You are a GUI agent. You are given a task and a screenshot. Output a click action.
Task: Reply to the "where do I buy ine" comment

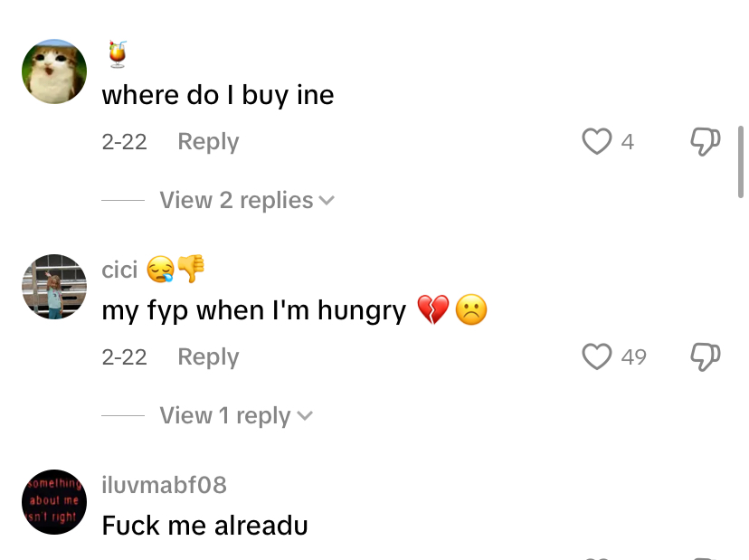pos(208,141)
